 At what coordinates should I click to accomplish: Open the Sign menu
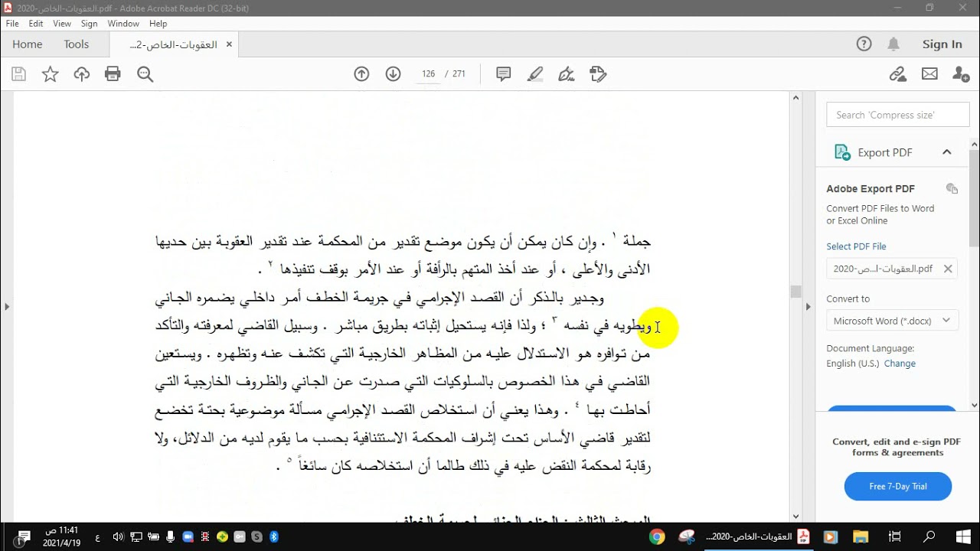coord(89,24)
